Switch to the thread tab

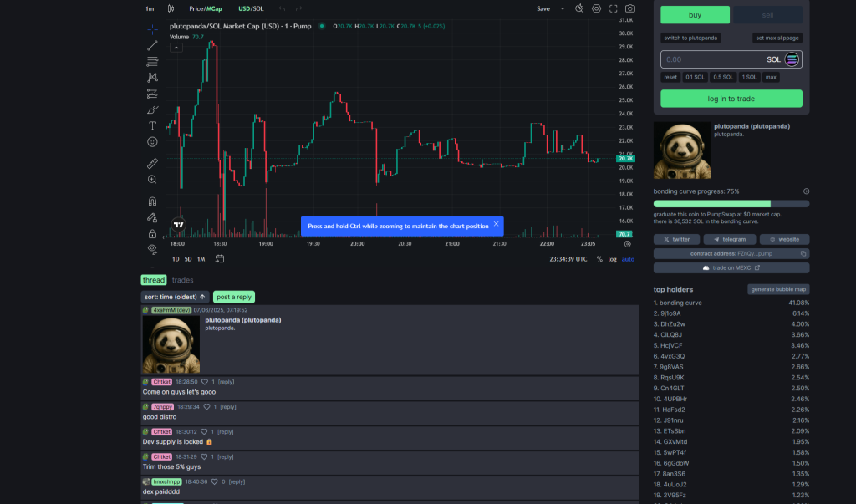coord(154,280)
